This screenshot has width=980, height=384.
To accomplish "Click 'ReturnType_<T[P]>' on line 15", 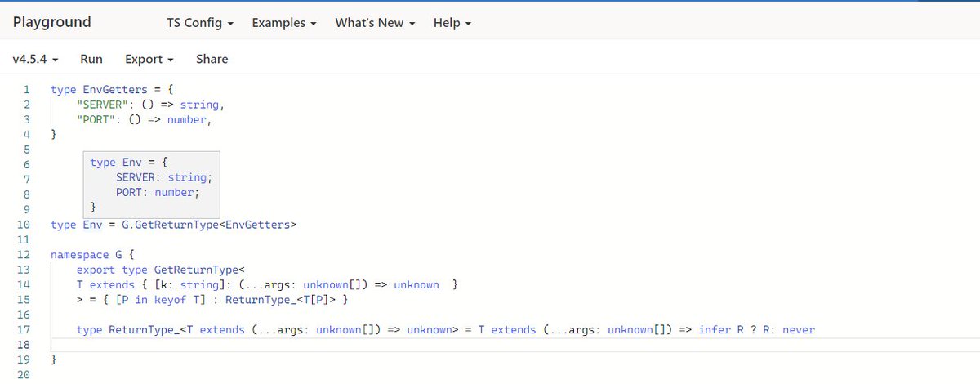I will pyautogui.click(x=280, y=300).
